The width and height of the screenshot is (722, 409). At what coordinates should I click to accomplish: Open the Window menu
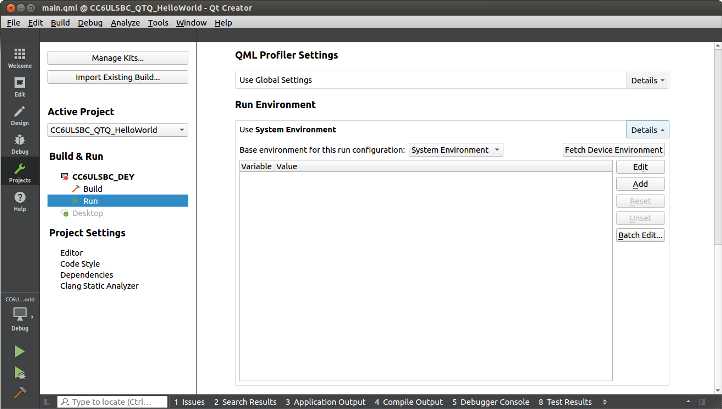pyautogui.click(x=191, y=23)
